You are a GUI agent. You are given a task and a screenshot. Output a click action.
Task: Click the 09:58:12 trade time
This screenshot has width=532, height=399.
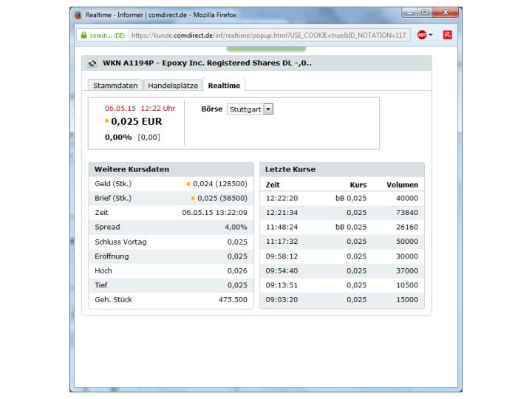(x=282, y=256)
